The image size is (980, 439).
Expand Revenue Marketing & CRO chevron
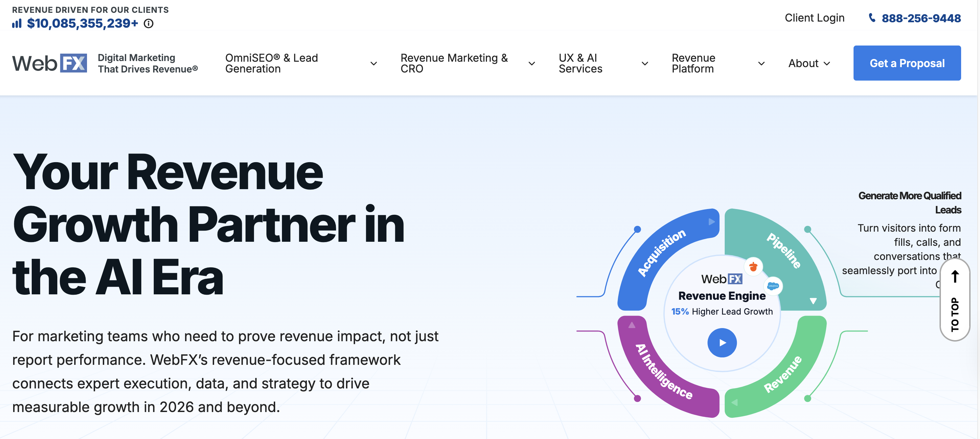pyautogui.click(x=531, y=63)
